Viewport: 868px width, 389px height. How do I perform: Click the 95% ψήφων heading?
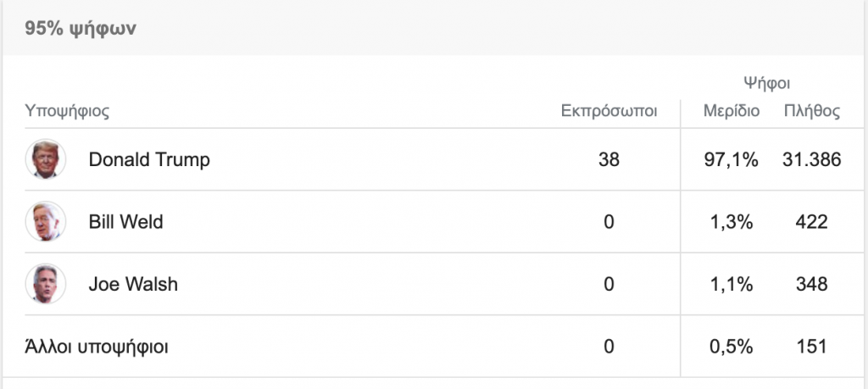[81, 29]
